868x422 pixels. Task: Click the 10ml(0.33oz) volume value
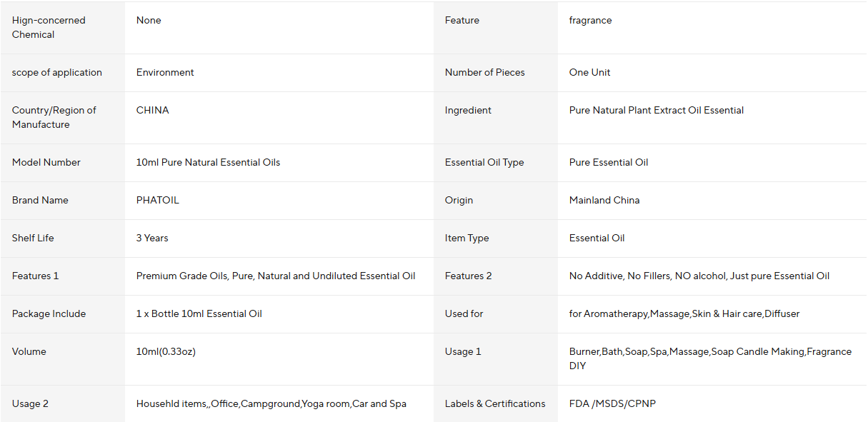166,351
